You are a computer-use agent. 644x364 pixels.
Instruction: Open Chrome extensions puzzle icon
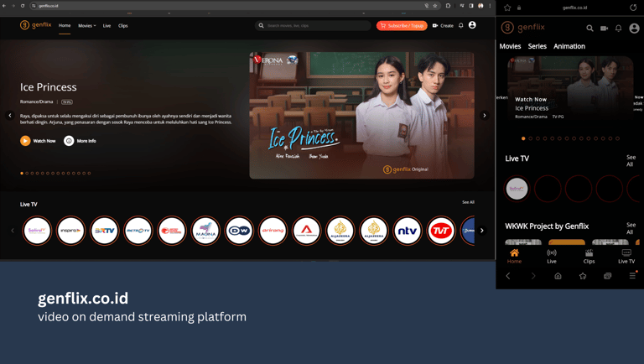click(x=448, y=6)
